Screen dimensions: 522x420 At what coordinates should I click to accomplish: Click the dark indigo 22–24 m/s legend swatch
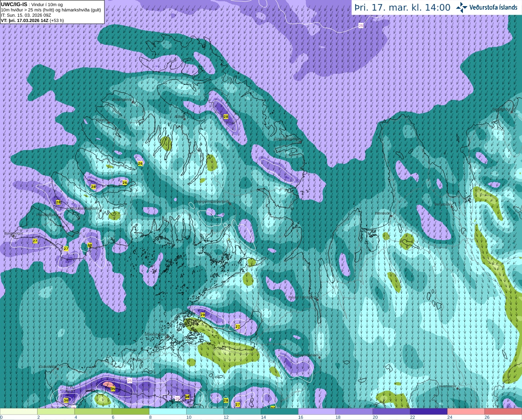[x=428, y=411]
